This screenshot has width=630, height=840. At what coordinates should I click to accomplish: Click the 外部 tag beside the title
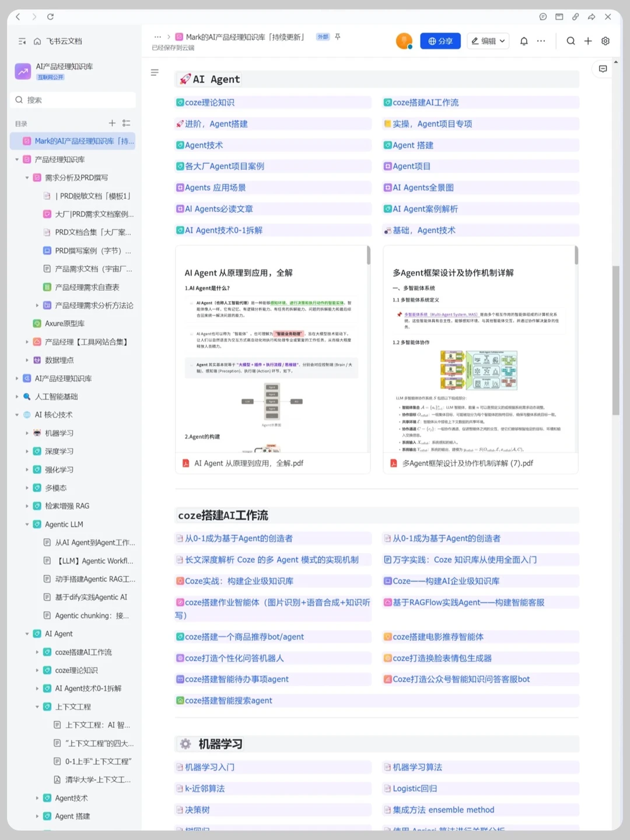point(323,37)
